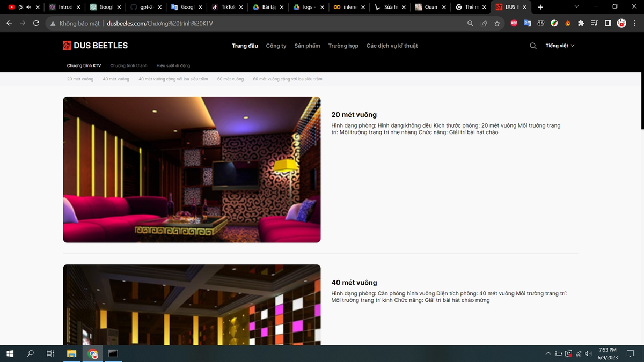Select the Chương trình thanh sub-tab
Image resolution: width=644 pixels, height=362 pixels.
[129, 65]
